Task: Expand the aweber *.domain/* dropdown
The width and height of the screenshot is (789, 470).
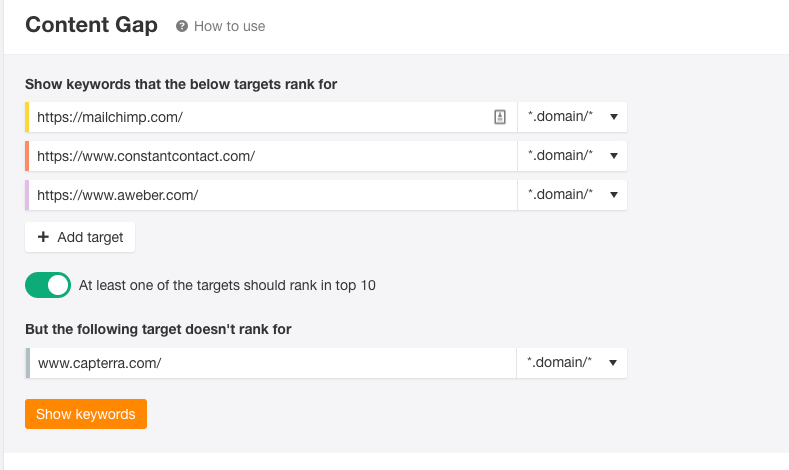Action: (x=573, y=195)
